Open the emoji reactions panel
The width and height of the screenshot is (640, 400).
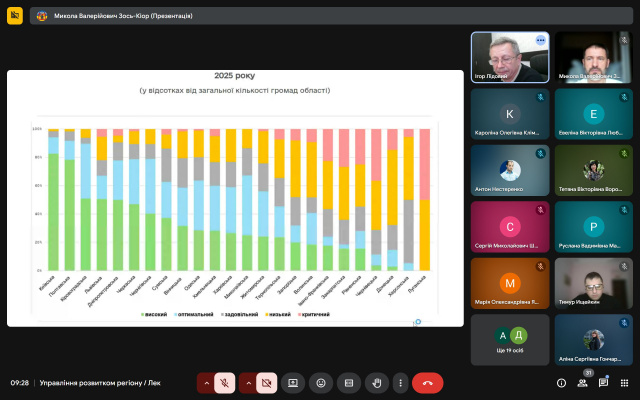tap(321, 382)
